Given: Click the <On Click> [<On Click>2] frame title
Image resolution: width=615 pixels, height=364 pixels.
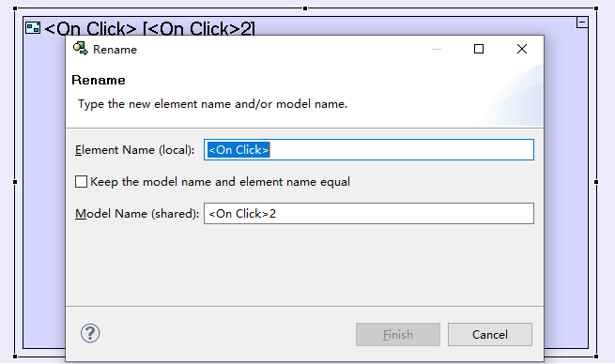Looking at the screenshot, I should 149,28.
